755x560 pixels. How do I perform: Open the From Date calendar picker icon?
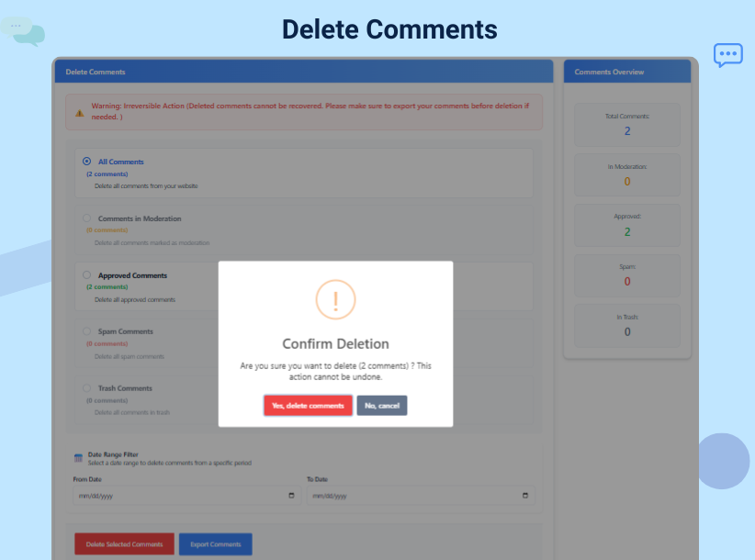(x=291, y=496)
